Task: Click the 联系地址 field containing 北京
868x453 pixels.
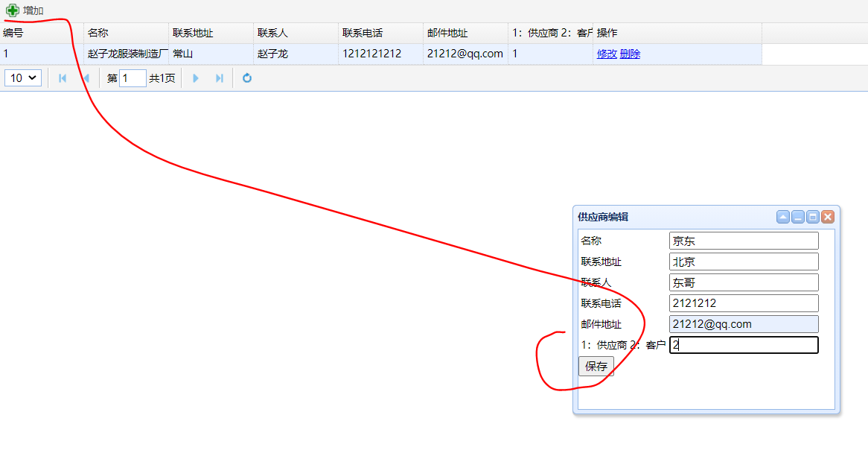Action: [x=744, y=262]
